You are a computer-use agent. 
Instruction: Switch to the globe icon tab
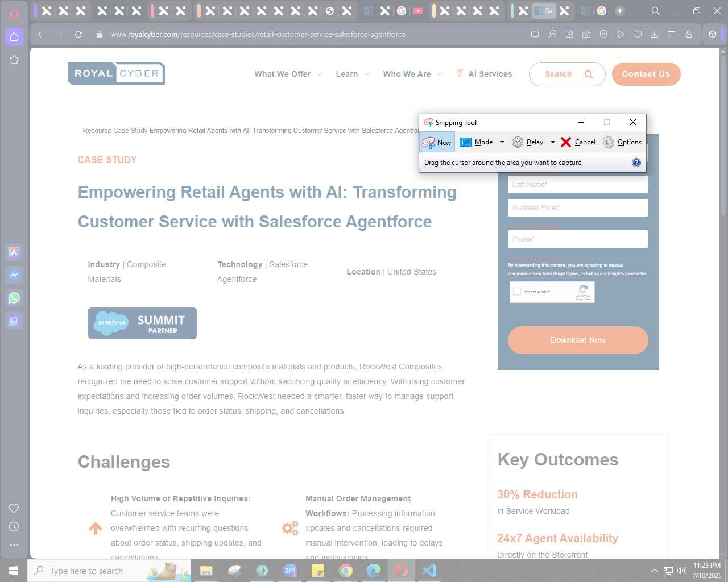(x=330, y=11)
